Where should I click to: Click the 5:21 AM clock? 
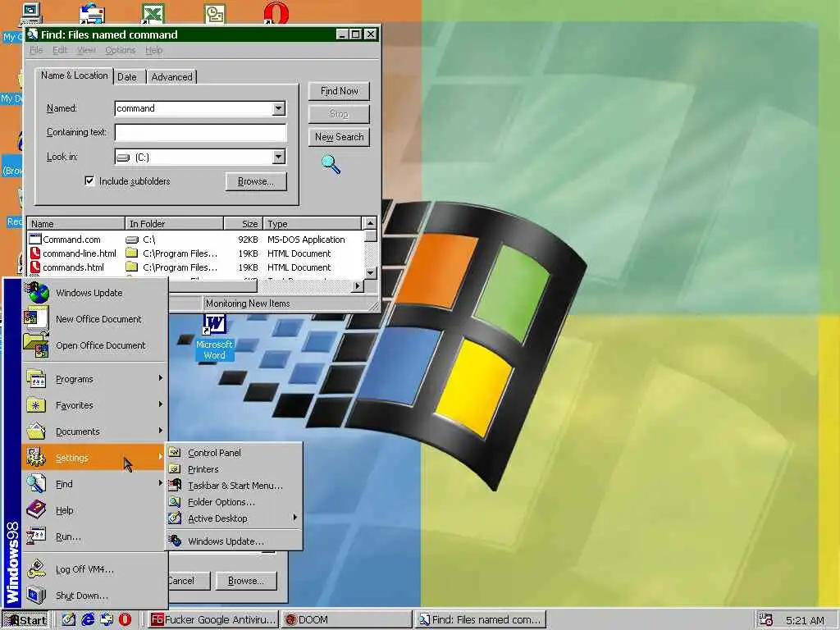click(805, 620)
